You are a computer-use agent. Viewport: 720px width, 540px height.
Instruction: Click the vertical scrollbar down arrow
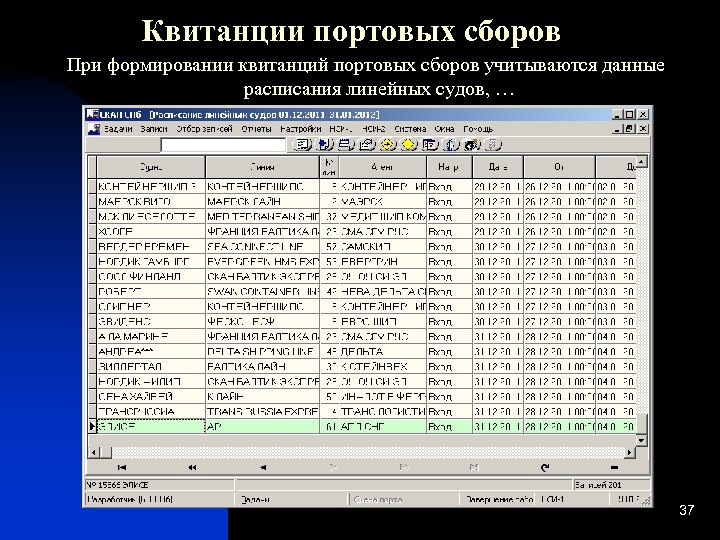pos(642,440)
